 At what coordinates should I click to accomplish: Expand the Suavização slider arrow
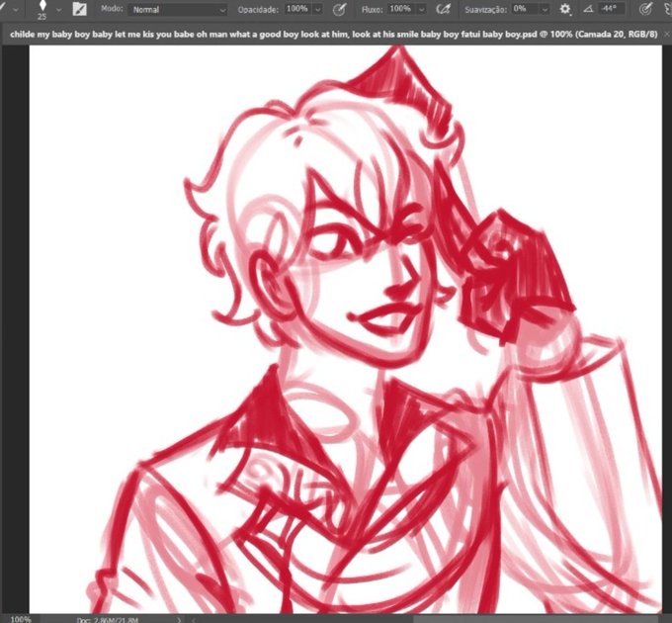(545, 9)
